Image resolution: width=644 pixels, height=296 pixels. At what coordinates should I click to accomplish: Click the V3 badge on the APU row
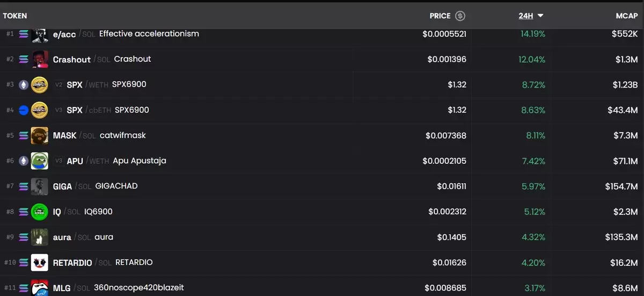coord(59,161)
